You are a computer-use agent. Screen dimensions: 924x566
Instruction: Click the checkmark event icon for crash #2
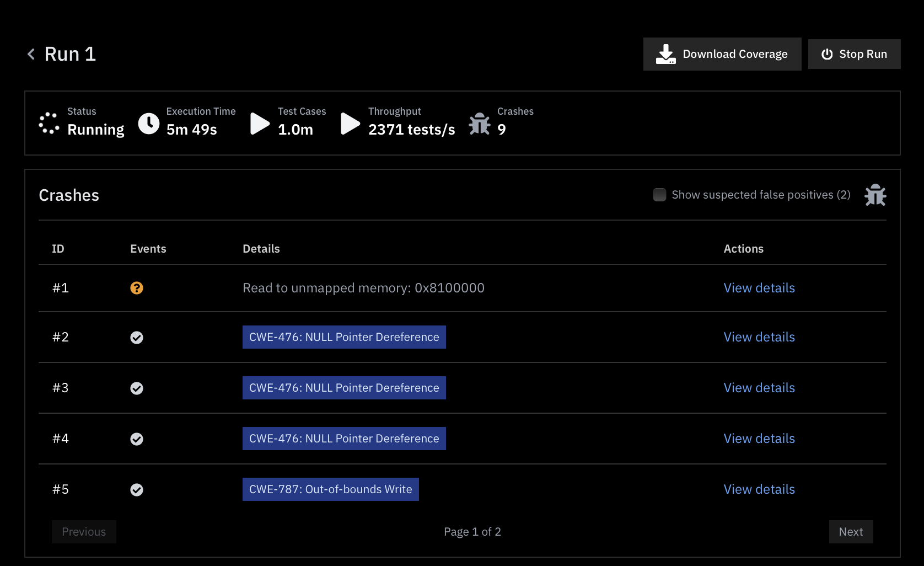137,338
